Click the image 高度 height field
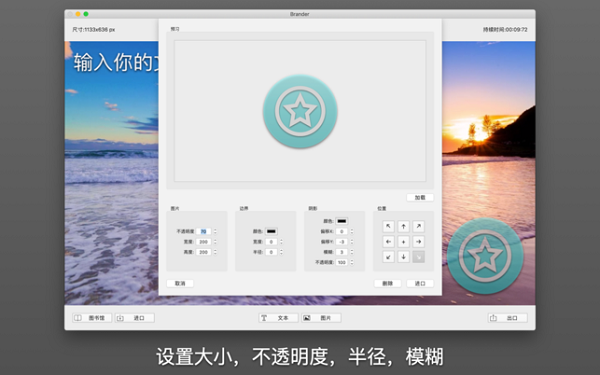Image resolution: width=600 pixels, height=375 pixels. tap(204, 252)
